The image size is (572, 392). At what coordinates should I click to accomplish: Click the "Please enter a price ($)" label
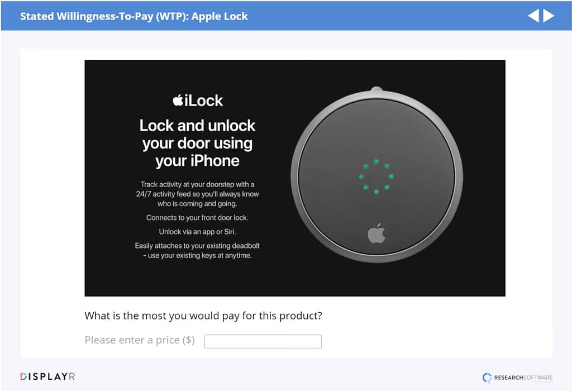140,340
